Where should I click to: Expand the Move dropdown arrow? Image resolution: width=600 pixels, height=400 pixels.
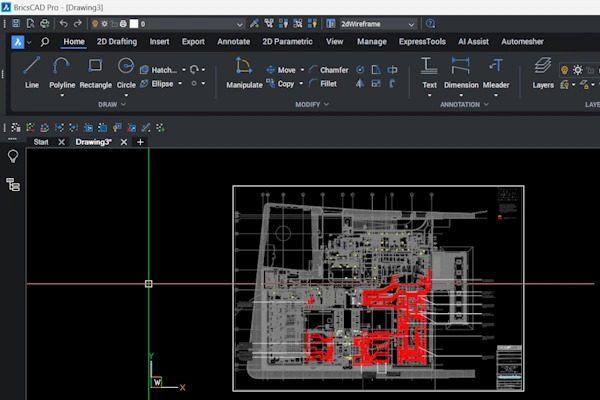tap(302, 70)
